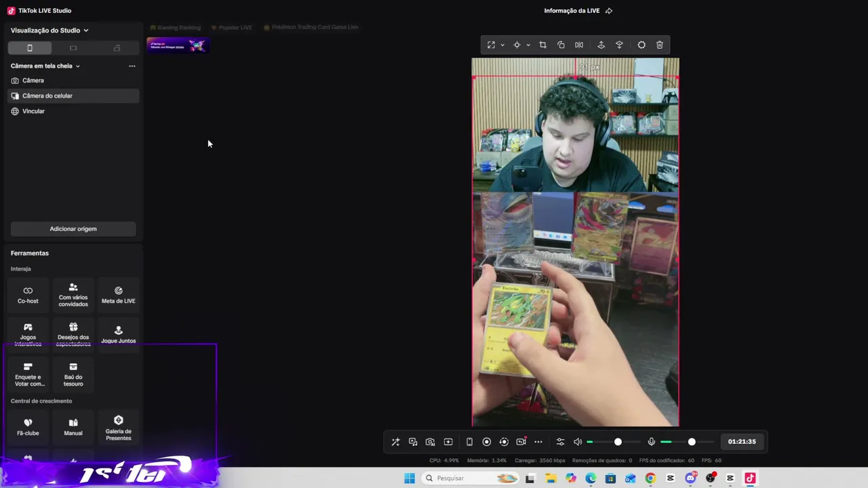Switch to landscape layout tab
The image size is (868, 488).
coord(73,48)
